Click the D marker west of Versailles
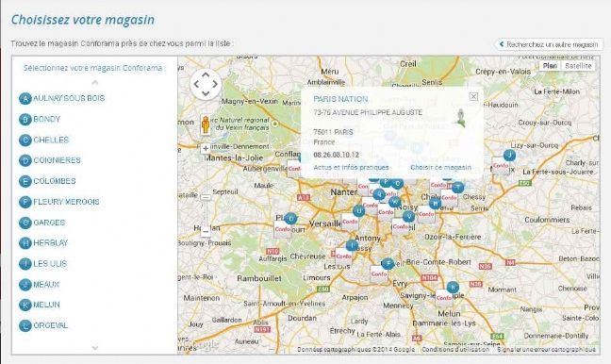This screenshot has width=611, height=364. pyautogui.click(x=290, y=219)
